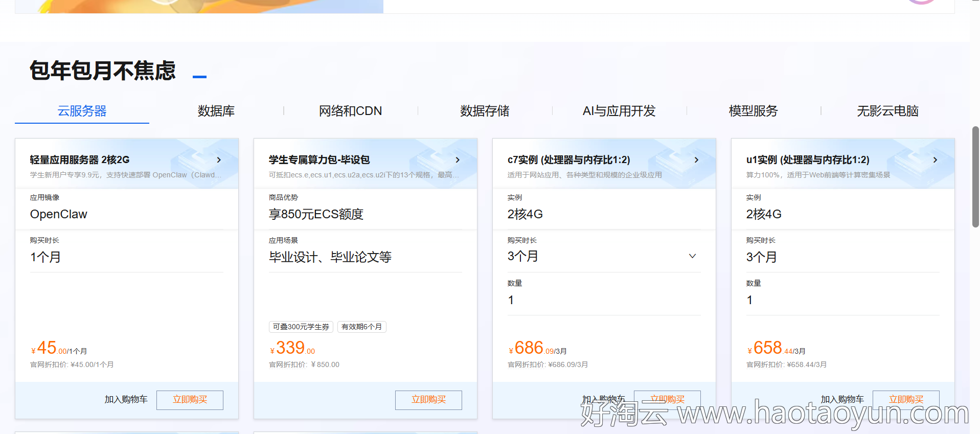Image resolution: width=980 pixels, height=434 pixels.
Task: Click the 1个月 purchase duration value
Action: pyautogui.click(x=45, y=257)
